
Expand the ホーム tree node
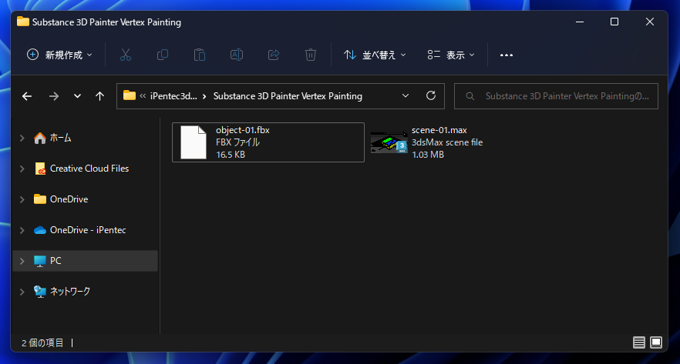pyautogui.click(x=22, y=138)
